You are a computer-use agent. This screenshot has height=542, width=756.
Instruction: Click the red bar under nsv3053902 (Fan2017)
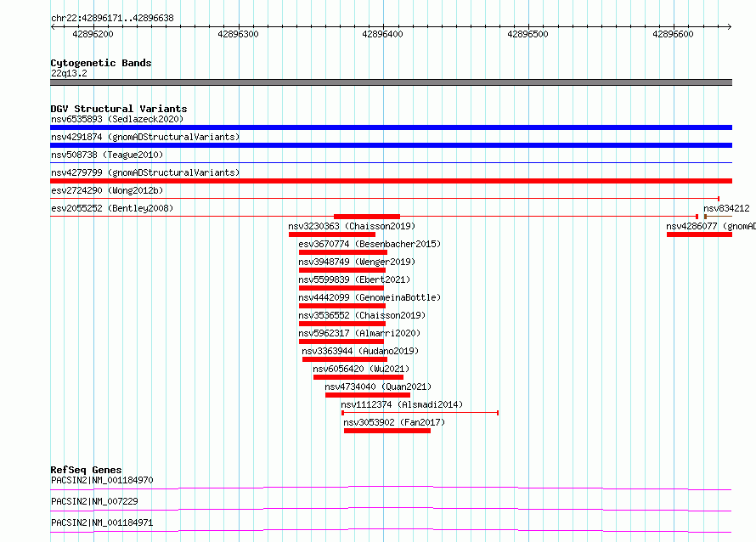click(x=387, y=431)
